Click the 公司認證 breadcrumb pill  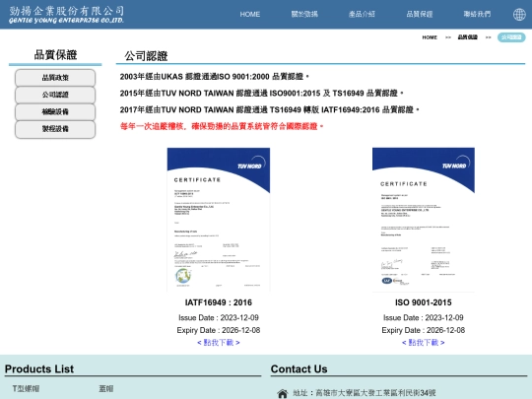pos(511,37)
